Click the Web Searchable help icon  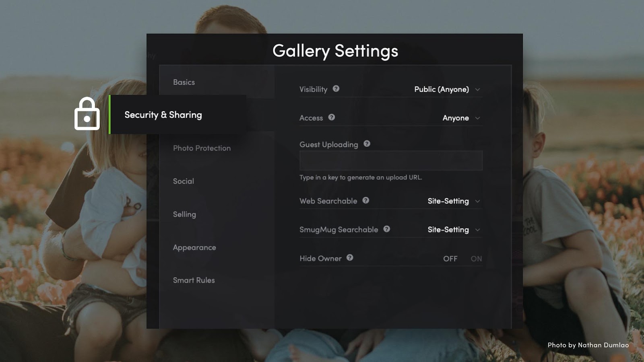[365, 201]
